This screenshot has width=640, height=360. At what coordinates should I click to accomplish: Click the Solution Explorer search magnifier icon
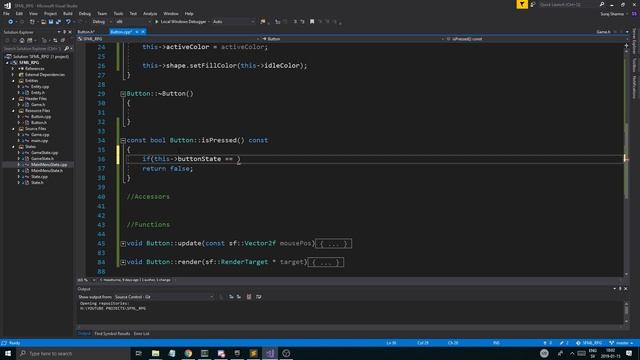[67, 49]
